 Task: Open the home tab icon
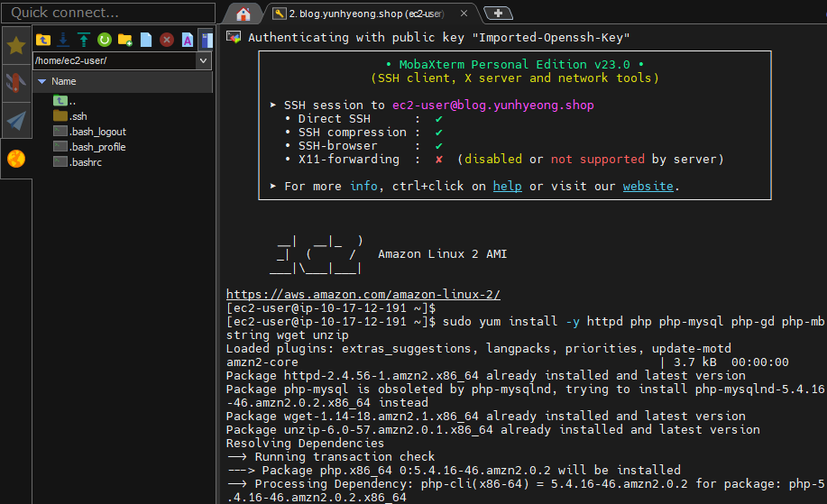click(x=244, y=14)
